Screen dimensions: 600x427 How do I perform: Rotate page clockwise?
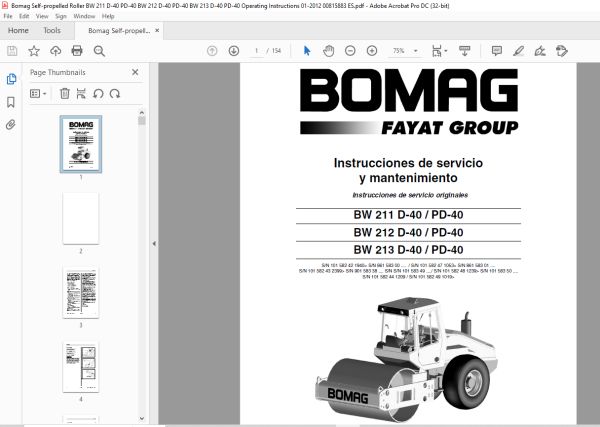[x=115, y=93]
